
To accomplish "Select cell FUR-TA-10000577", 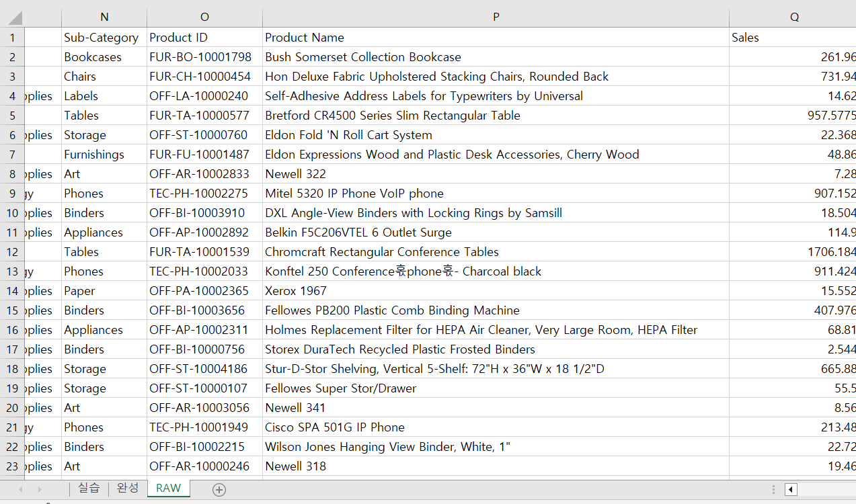I will [205, 116].
